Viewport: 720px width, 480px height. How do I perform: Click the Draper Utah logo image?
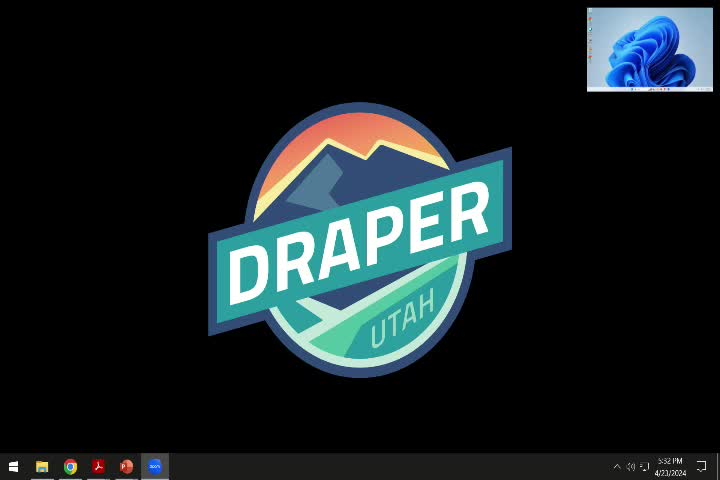tap(360, 240)
